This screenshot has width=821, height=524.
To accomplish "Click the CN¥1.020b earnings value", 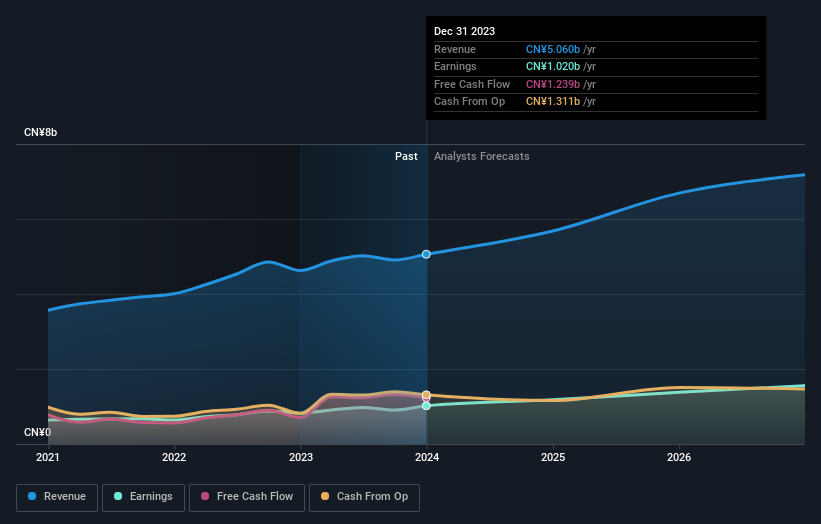I will tap(553, 66).
